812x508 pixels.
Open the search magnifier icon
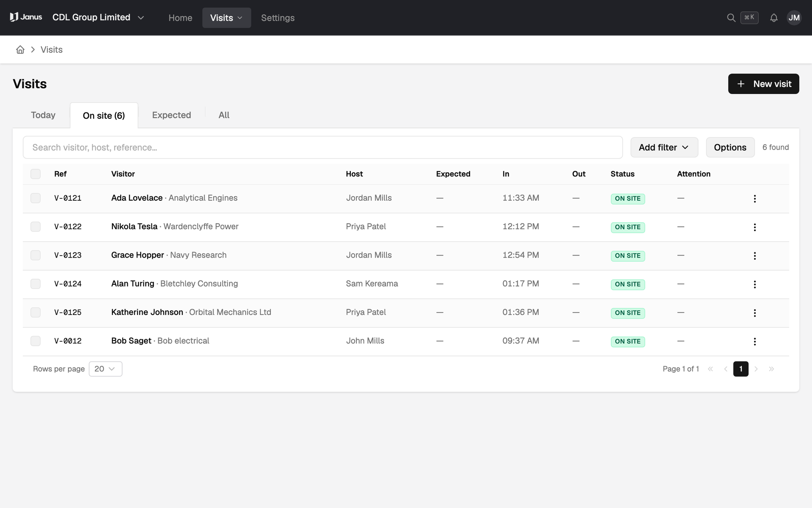click(x=731, y=17)
